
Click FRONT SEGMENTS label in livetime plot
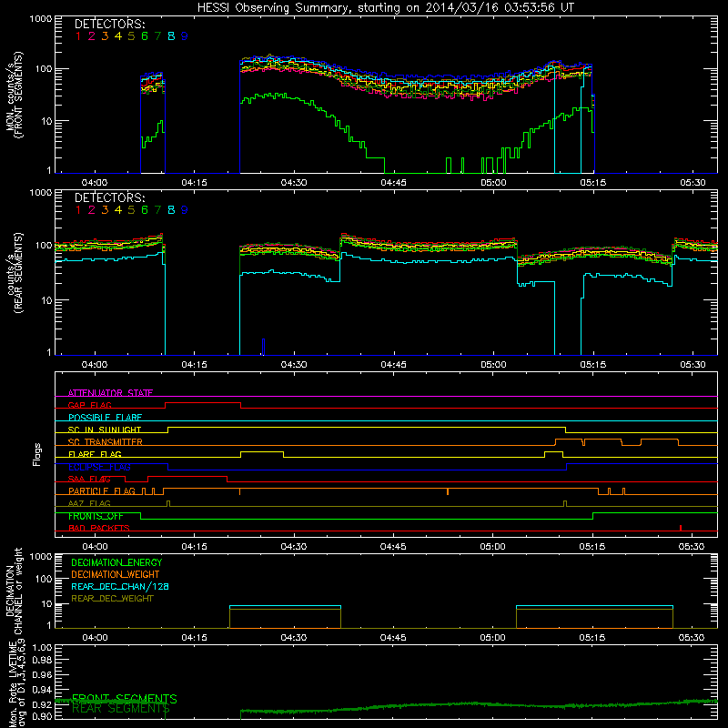tap(125, 699)
